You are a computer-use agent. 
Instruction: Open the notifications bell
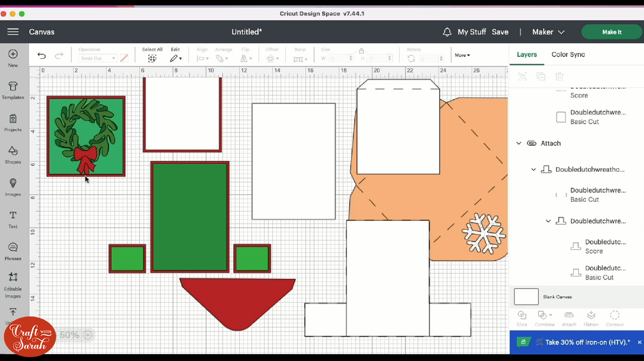point(447,32)
